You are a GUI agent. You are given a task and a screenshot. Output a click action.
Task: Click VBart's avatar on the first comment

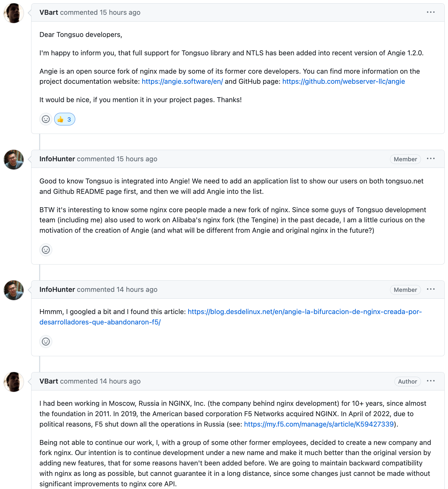tap(14, 13)
